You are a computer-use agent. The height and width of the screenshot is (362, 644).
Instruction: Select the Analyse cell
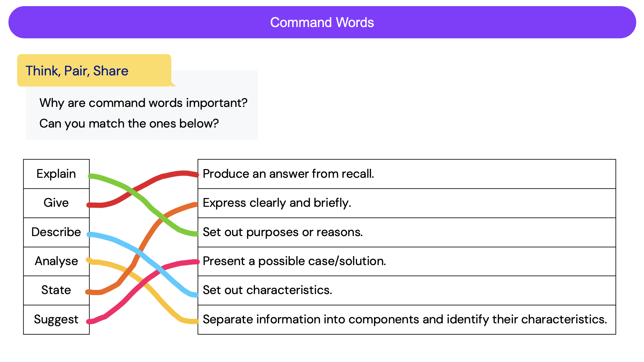pos(56,261)
